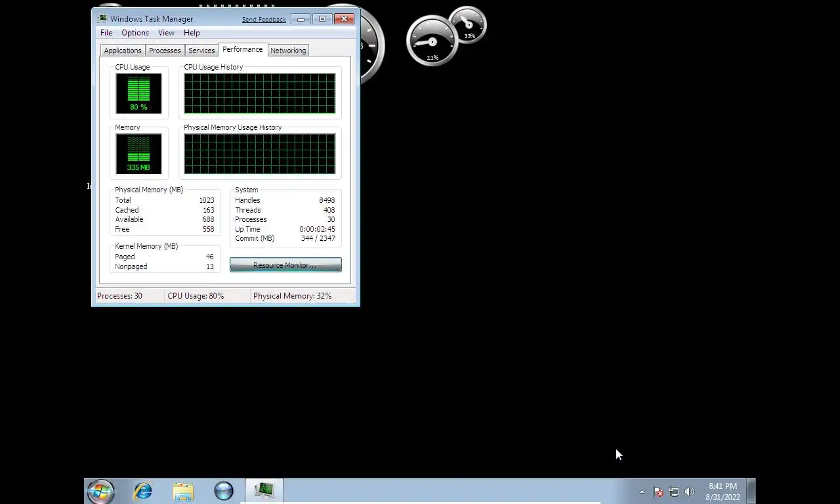This screenshot has height=504, width=840.
Task: Open Action Center flag icon in tray
Action: 658,492
